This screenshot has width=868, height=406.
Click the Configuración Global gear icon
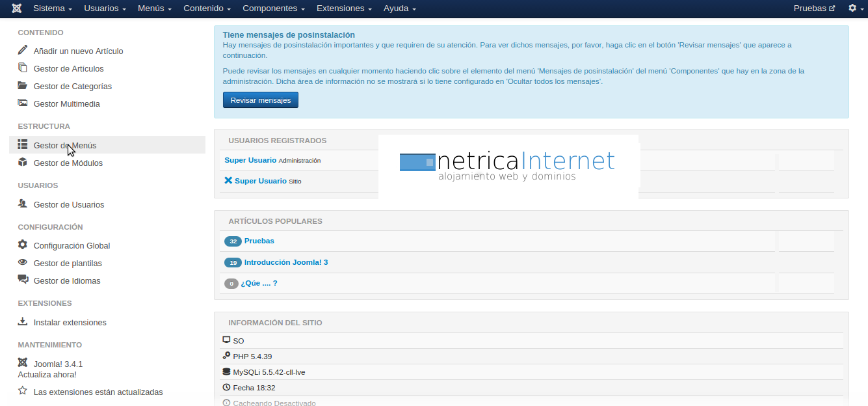[x=23, y=245]
